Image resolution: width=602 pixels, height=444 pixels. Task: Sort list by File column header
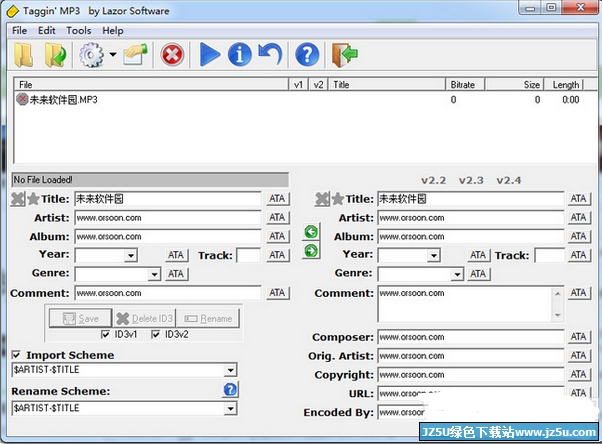(x=151, y=84)
